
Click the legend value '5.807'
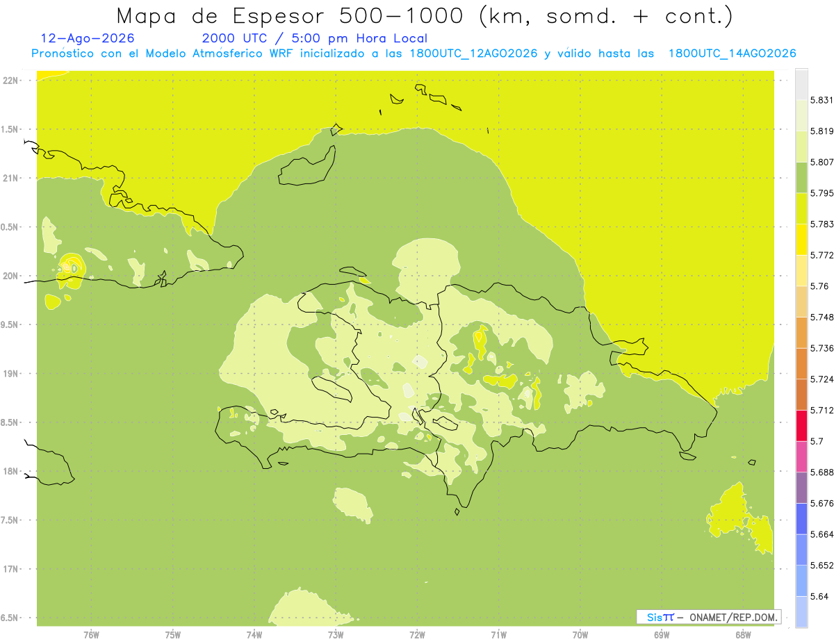click(x=822, y=162)
